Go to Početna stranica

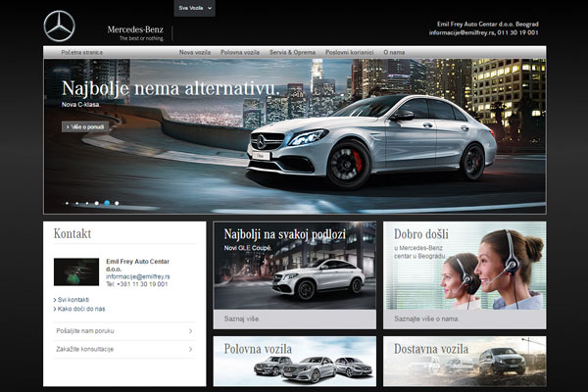(x=81, y=52)
